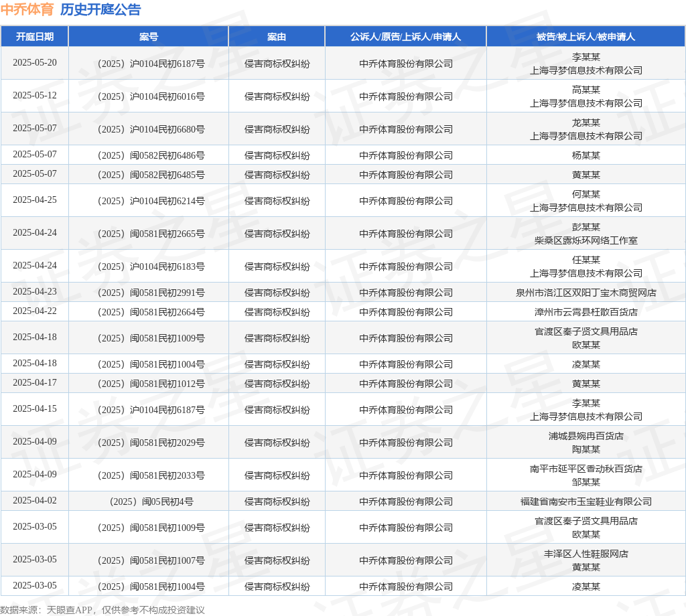Click case number 闽0581民初1012号
Viewport: 686px width, 616px height.
(x=151, y=384)
